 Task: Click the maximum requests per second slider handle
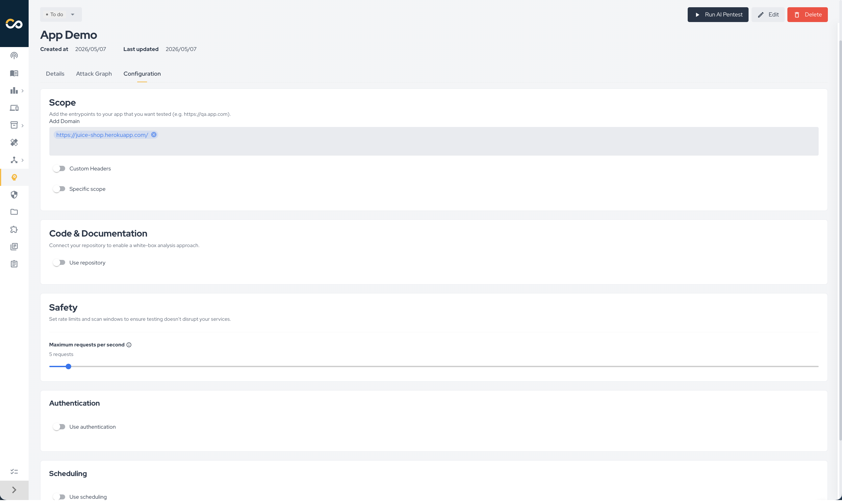click(68, 366)
